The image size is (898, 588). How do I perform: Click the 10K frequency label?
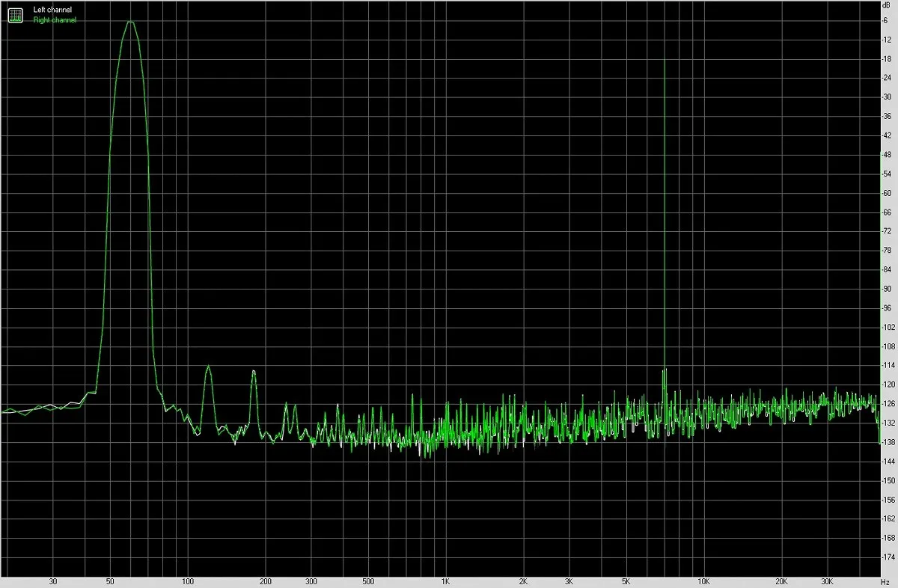tap(703, 581)
